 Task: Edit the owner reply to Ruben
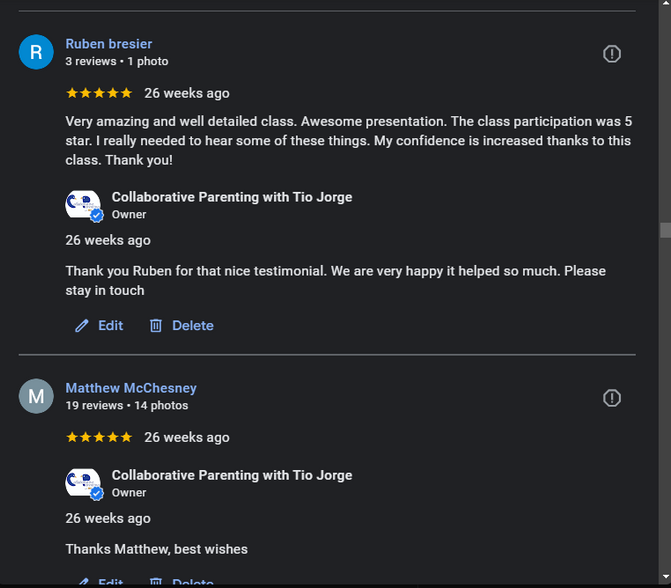pos(110,325)
